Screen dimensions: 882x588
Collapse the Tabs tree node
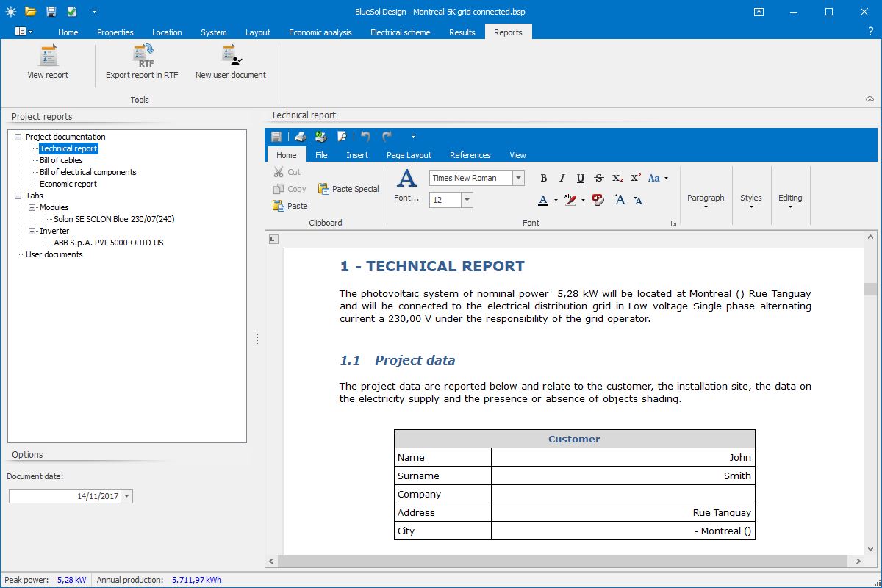pos(18,196)
